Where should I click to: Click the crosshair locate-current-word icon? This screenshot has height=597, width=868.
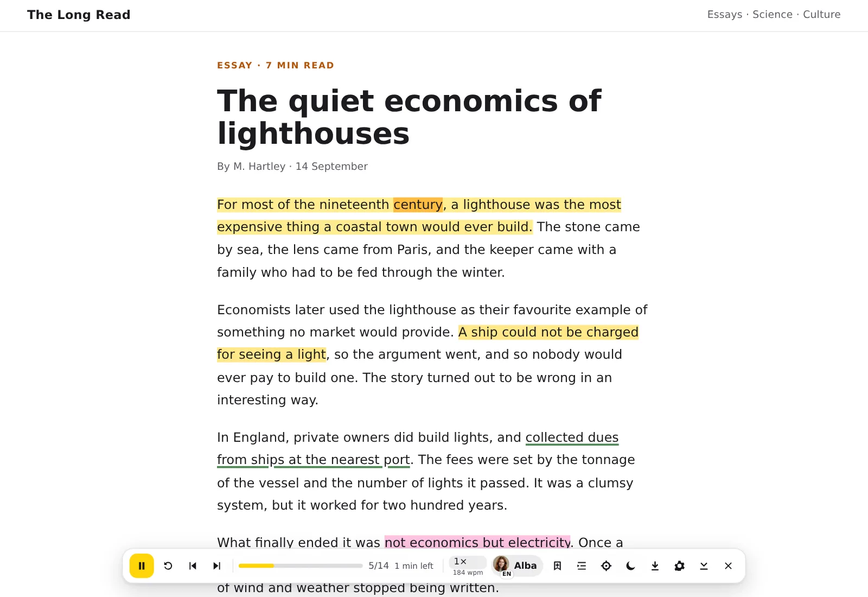pyautogui.click(x=606, y=566)
